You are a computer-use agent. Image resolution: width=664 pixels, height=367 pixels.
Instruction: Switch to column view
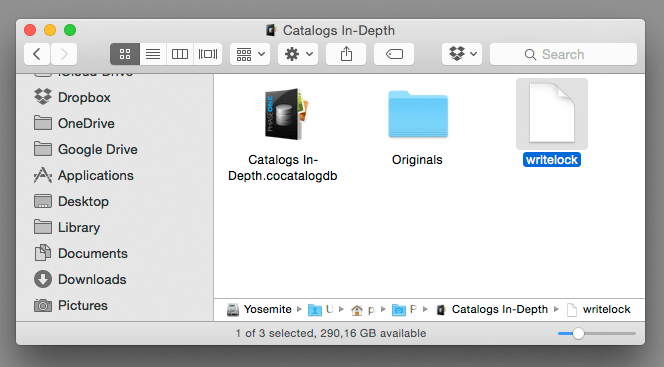click(x=180, y=54)
